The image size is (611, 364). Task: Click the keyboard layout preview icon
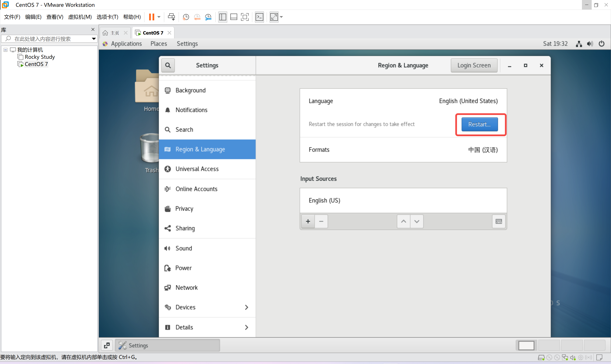tap(498, 221)
